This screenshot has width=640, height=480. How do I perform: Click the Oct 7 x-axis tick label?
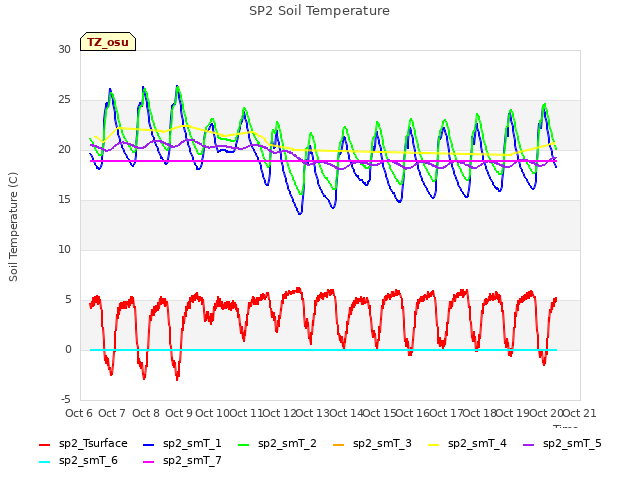(x=112, y=413)
